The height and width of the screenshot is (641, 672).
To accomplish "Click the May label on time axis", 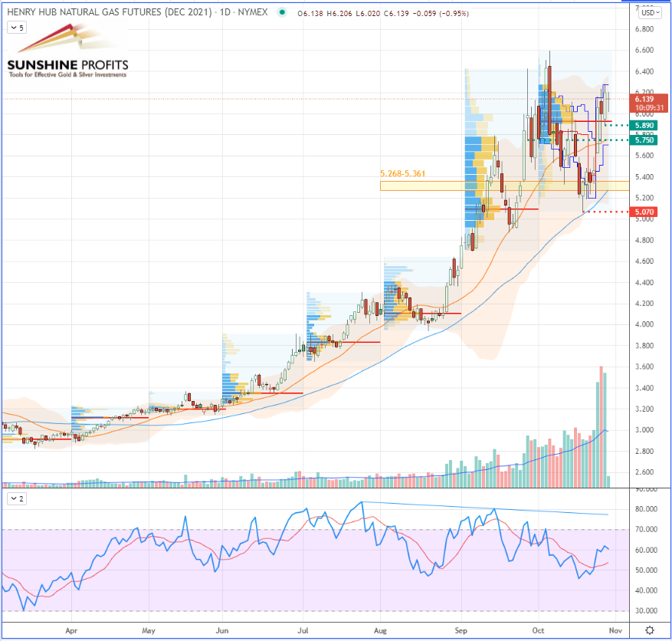I will click(x=149, y=630).
